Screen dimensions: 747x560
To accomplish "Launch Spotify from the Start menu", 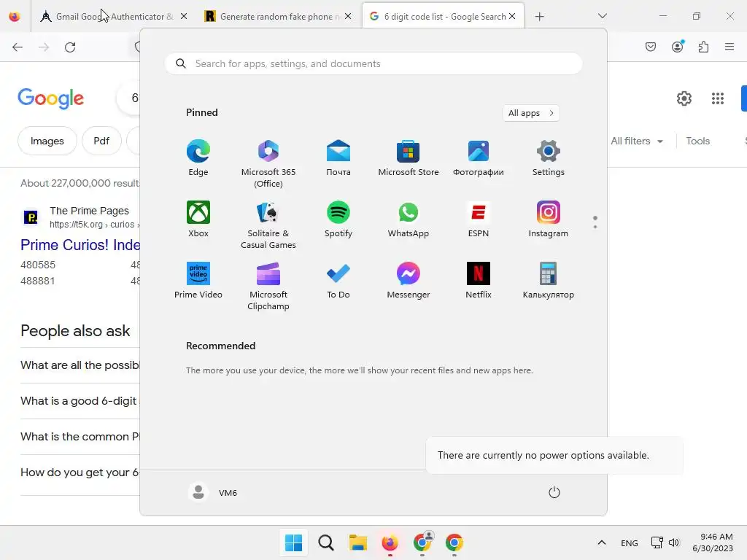I will pos(338,219).
